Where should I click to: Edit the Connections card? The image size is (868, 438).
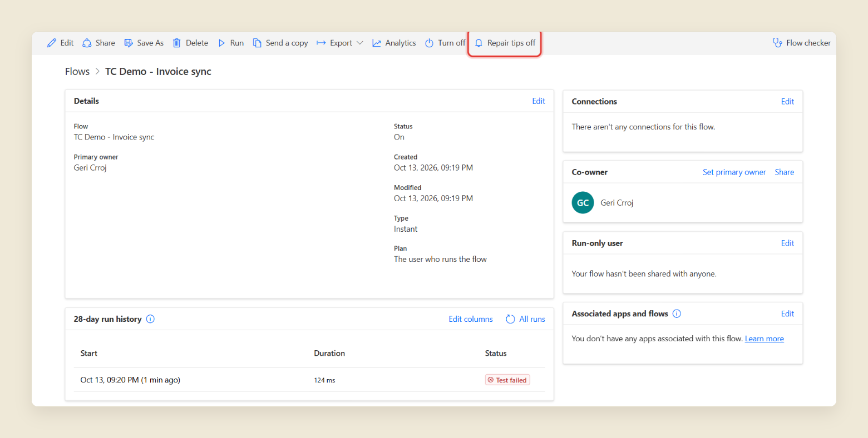(x=787, y=101)
